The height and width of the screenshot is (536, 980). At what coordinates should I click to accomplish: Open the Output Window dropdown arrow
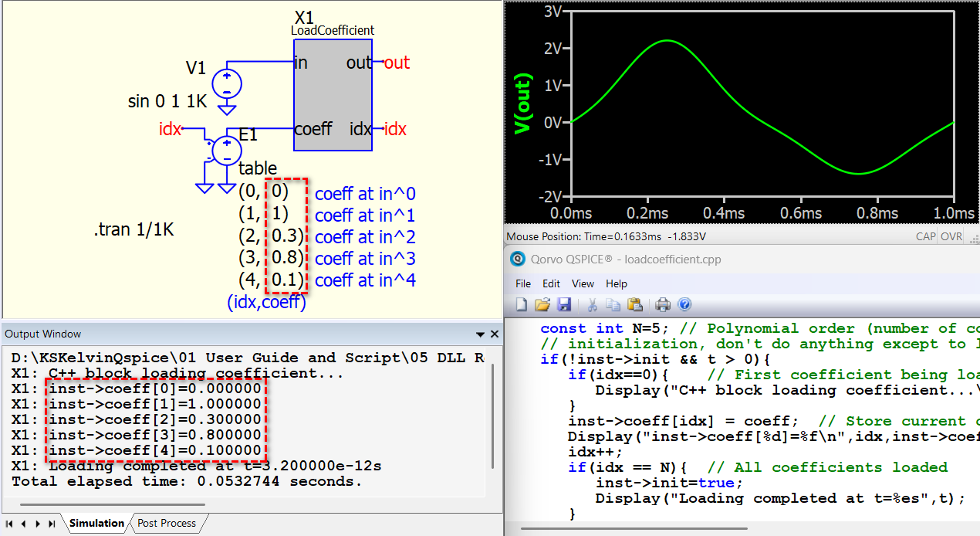point(480,334)
